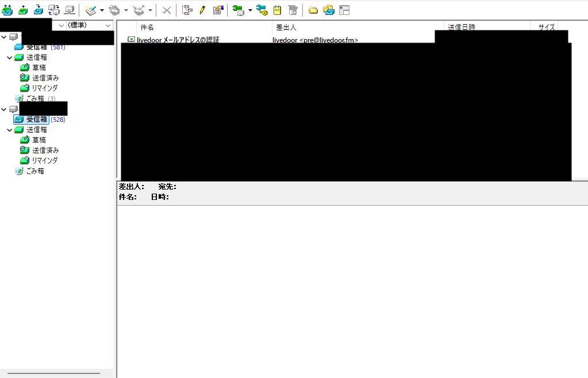
Task: Open the account settings wrench icon
Action: tap(238, 10)
